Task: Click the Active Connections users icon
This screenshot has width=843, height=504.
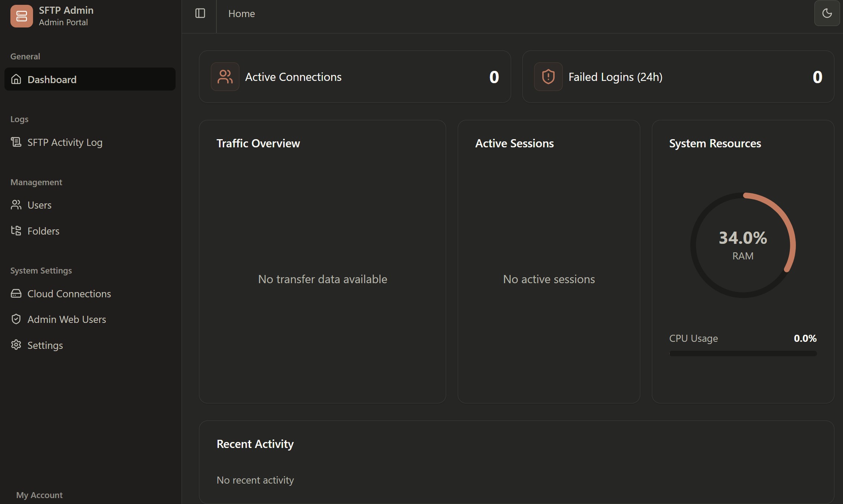Action: pyautogui.click(x=225, y=77)
